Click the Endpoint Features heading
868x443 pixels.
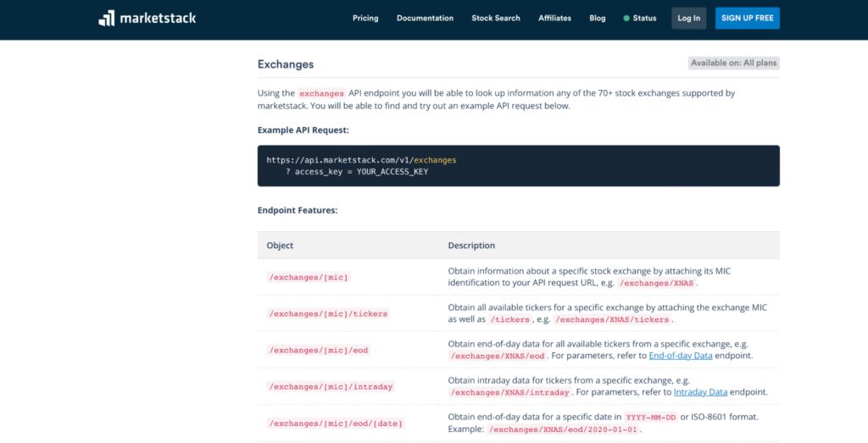pyautogui.click(x=298, y=210)
